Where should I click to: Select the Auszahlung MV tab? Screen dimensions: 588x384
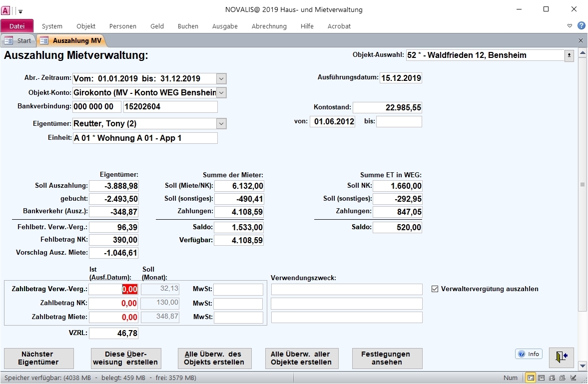(71, 40)
